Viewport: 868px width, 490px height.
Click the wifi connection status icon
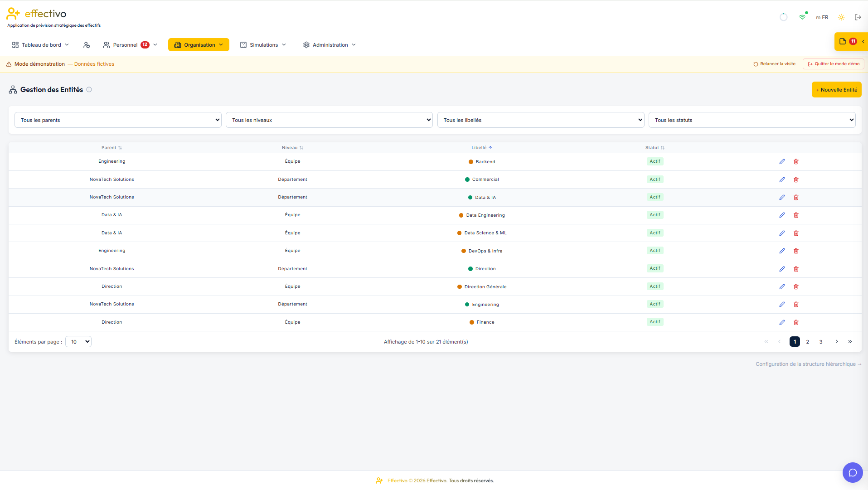802,17
